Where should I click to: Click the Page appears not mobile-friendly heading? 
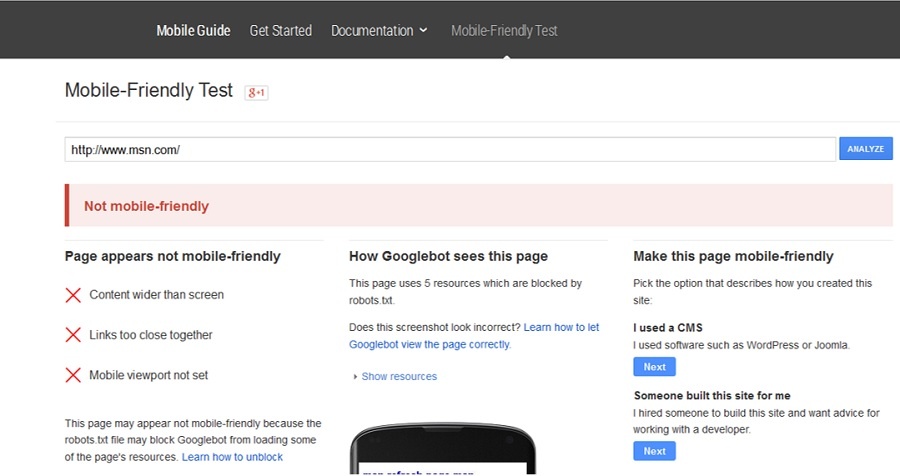173,256
